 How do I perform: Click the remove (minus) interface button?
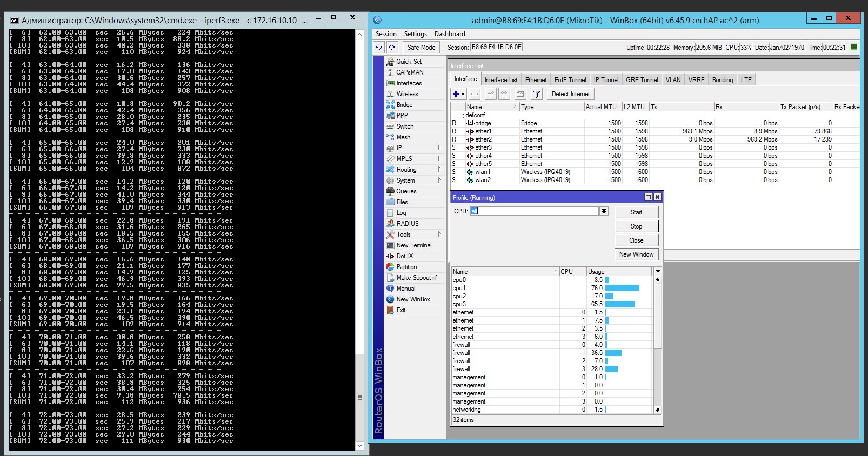(x=474, y=94)
